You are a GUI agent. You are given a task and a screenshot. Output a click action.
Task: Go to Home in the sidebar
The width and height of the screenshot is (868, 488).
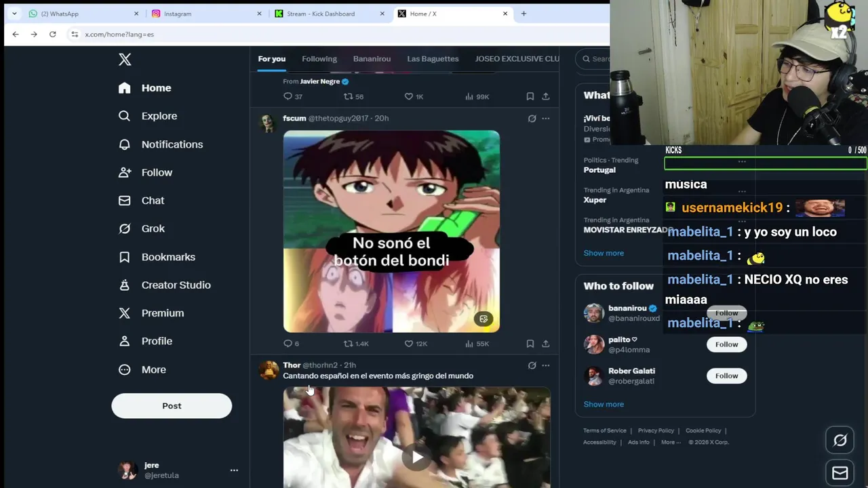click(144, 88)
